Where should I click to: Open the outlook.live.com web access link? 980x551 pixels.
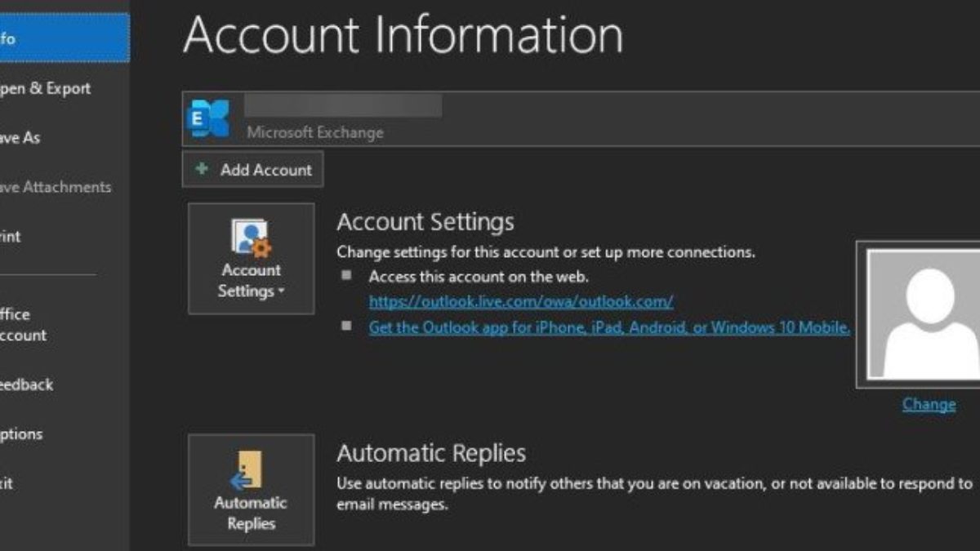[521, 302]
